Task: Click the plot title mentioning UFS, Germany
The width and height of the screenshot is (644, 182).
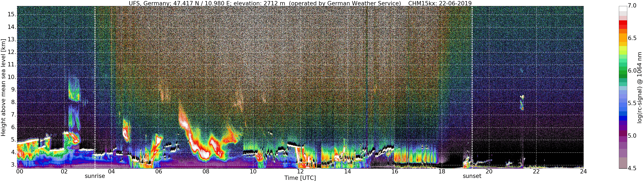Action: pyautogui.click(x=300, y=3)
